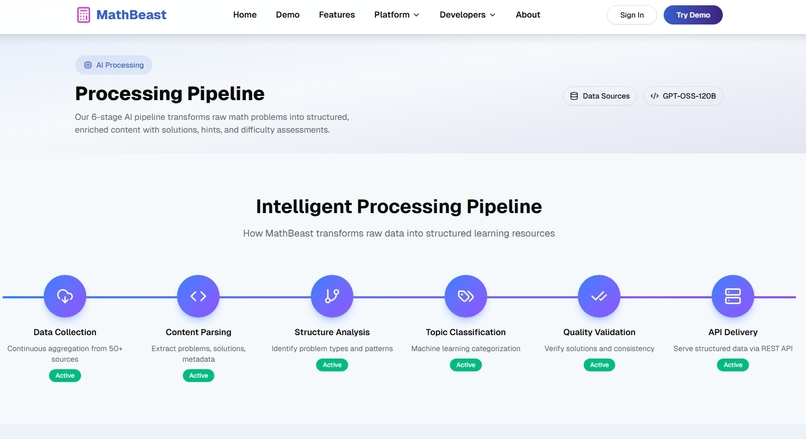The height and width of the screenshot is (439, 806).
Task: Select the API Delivery server icon
Action: [733, 296]
